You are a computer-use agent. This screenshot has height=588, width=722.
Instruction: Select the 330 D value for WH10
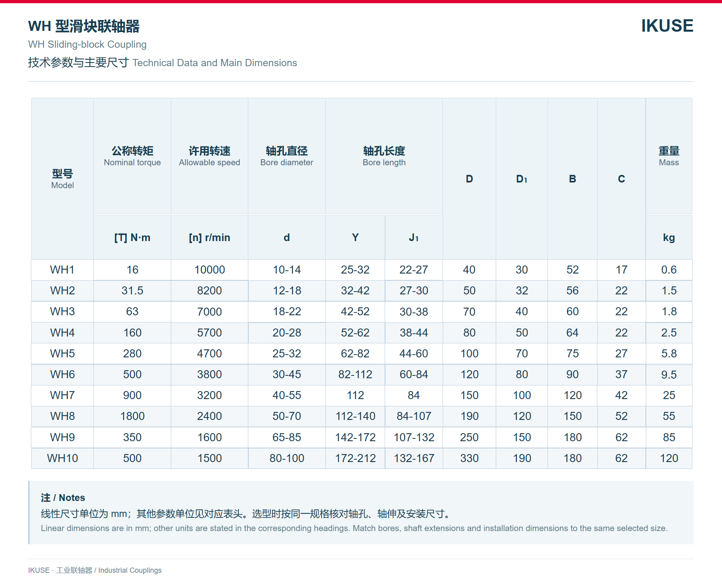(469, 458)
